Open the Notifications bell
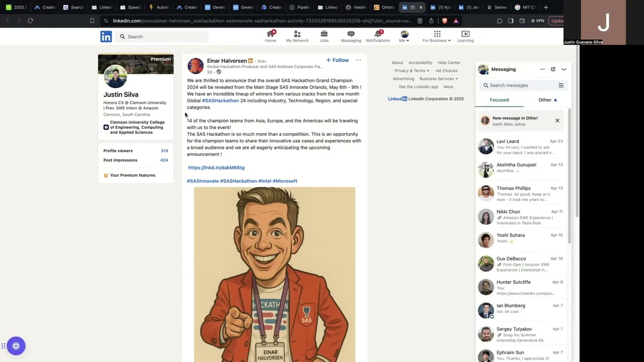This screenshot has height=362, width=644. pos(378,36)
